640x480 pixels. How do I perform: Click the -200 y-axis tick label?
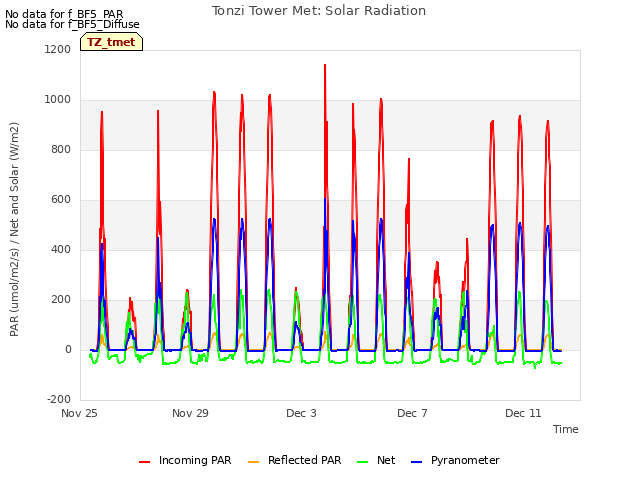[x=59, y=399]
